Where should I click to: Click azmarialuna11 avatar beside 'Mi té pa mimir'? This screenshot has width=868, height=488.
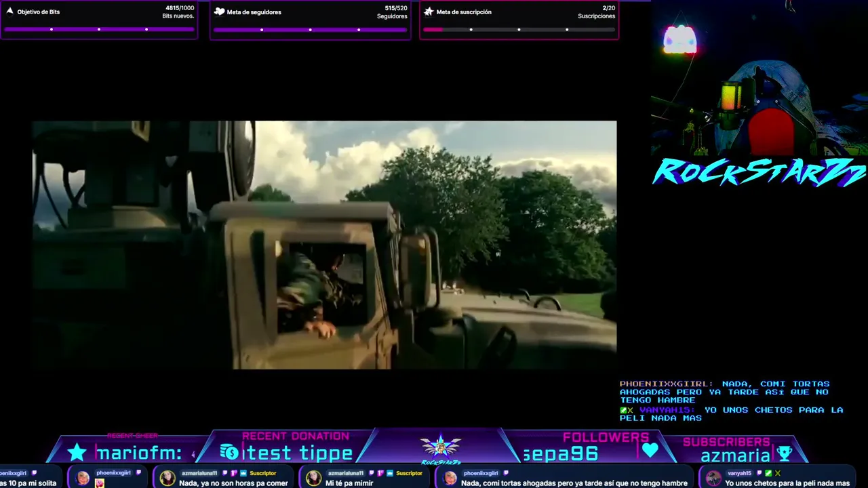[x=313, y=479]
